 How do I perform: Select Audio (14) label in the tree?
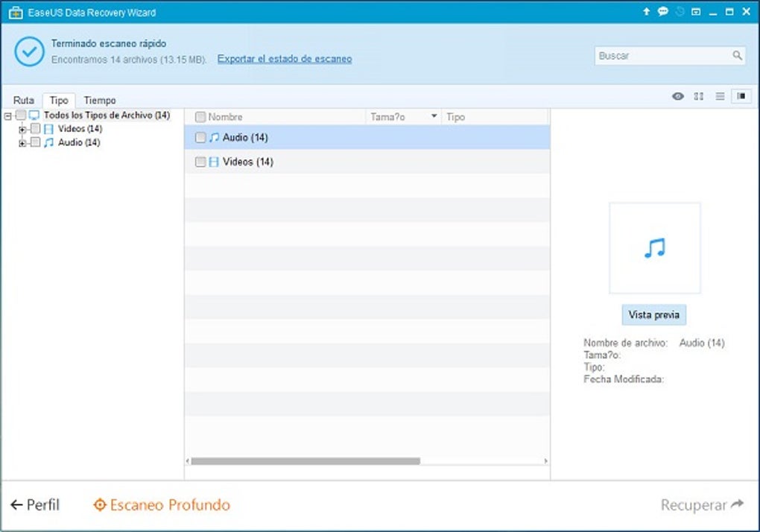pyautogui.click(x=79, y=142)
